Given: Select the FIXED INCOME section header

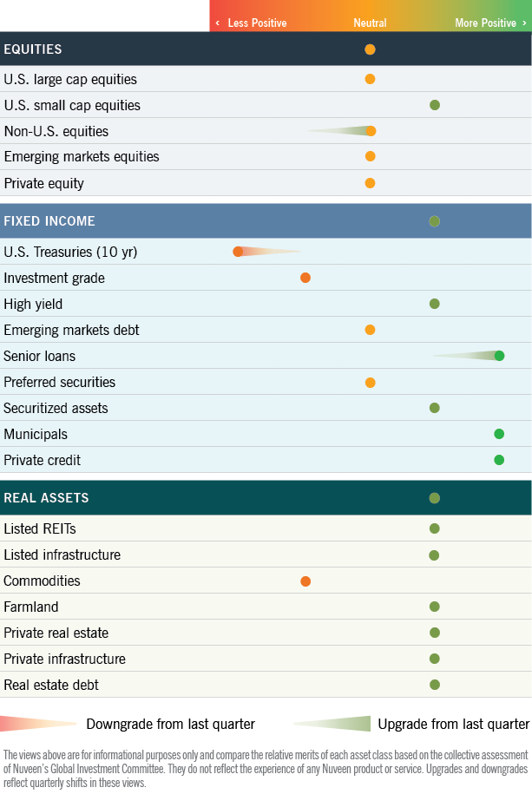Looking at the screenshot, I should 49,221.
